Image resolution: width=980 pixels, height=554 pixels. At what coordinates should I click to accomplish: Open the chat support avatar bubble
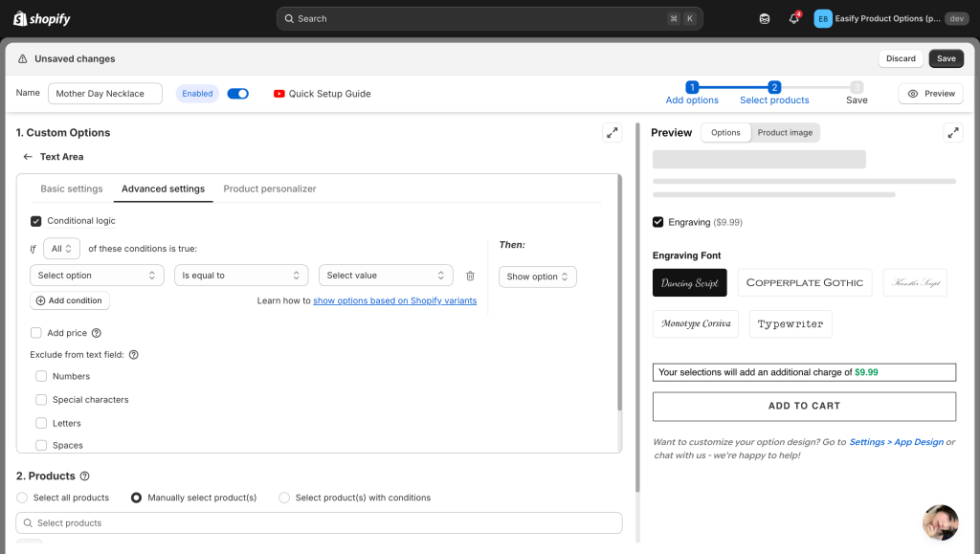tap(940, 522)
